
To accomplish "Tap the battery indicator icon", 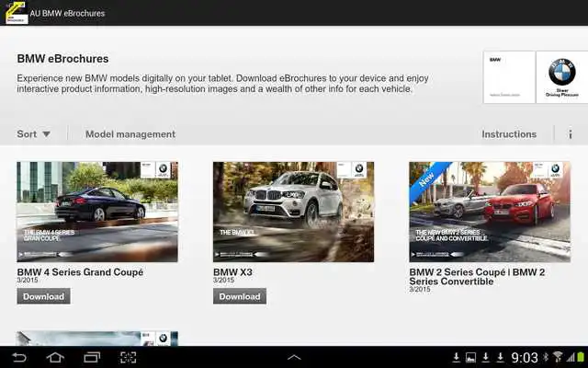I will (x=582, y=357).
